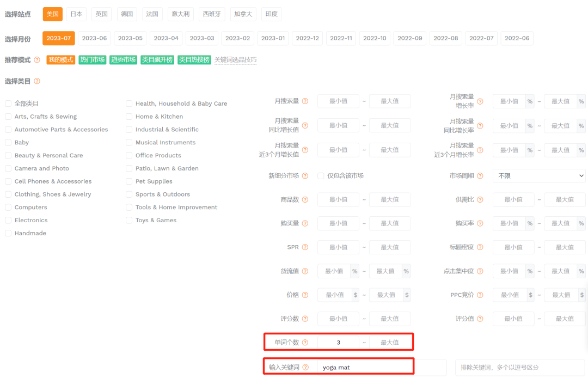Image resolution: width=588 pixels, height=384 pixels.
Task: Click help icon beside 月搜索量同比增长值
Action: pos(305,125)
